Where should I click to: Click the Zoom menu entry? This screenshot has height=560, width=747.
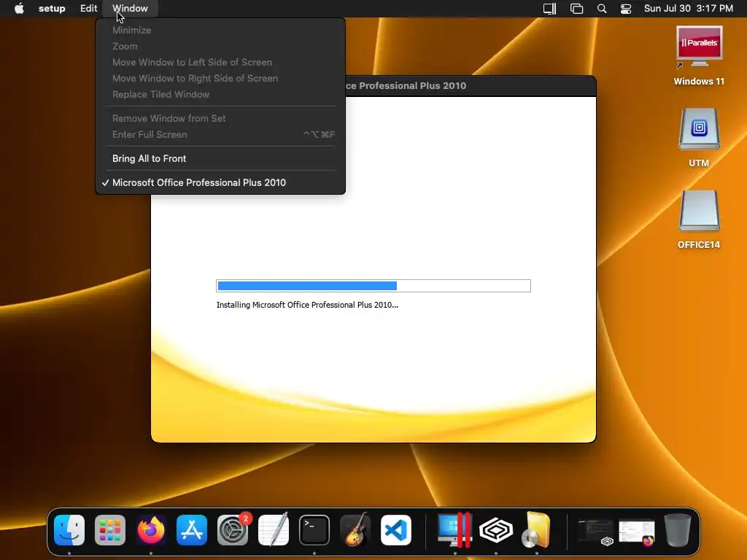click(220, 46)
